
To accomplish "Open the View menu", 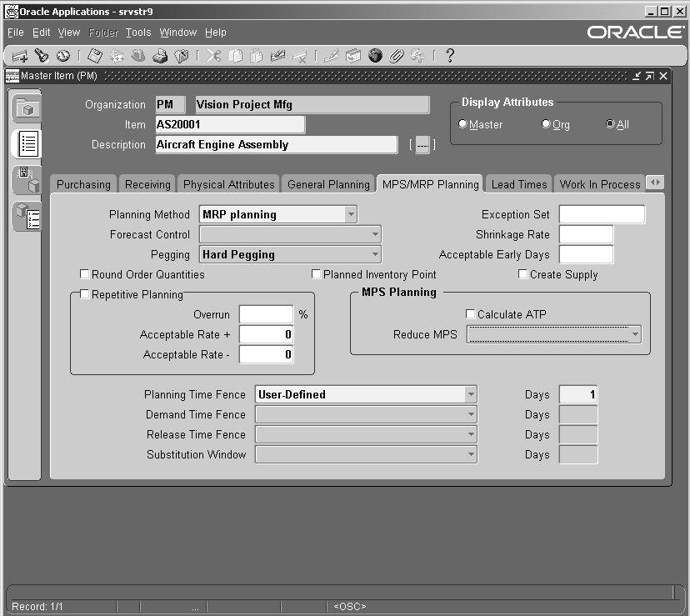I will click(68, 33).
